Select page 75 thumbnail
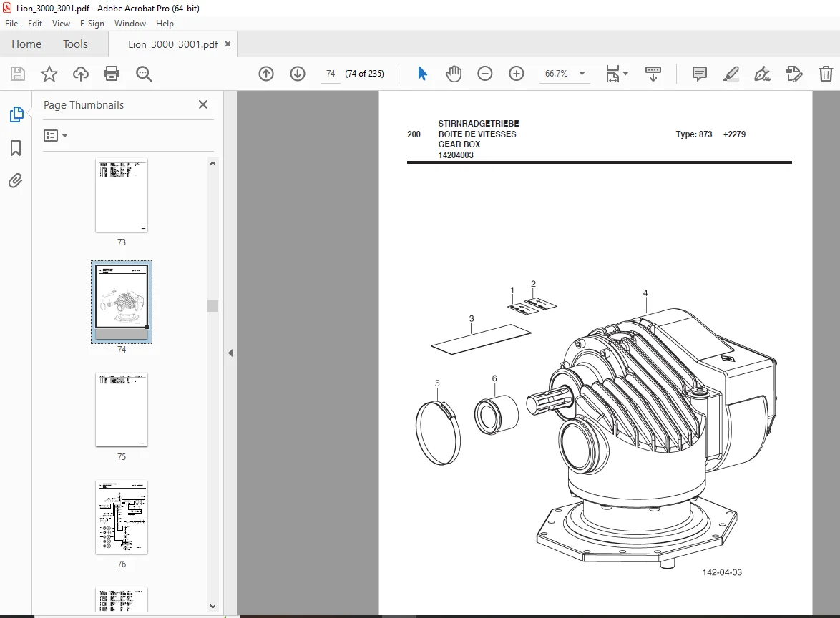Screen dimensions: 840x618 pos(122,410)
